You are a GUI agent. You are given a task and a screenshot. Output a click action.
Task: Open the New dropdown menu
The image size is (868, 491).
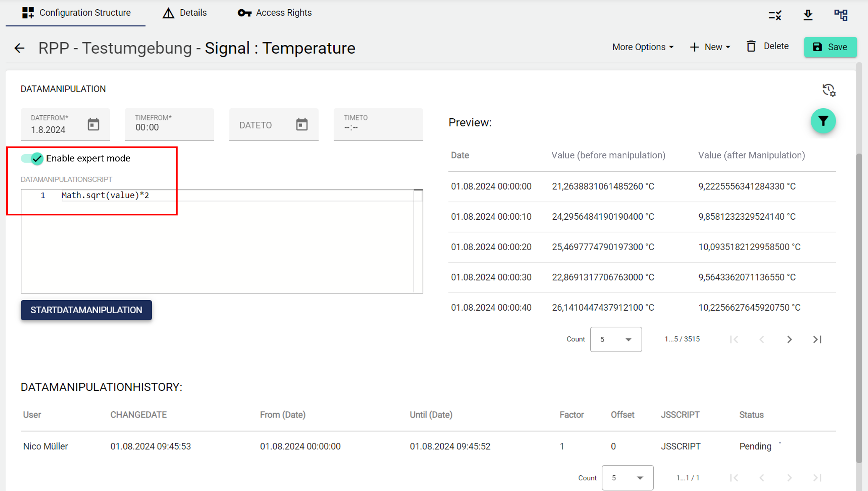pyautogui.click(x=710, y=47)
